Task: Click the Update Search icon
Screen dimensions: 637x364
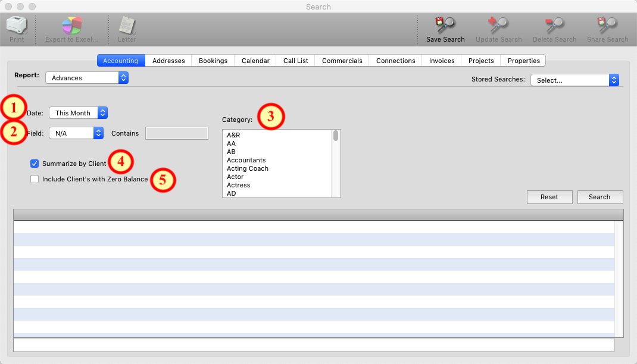Action: click(498, 26)
